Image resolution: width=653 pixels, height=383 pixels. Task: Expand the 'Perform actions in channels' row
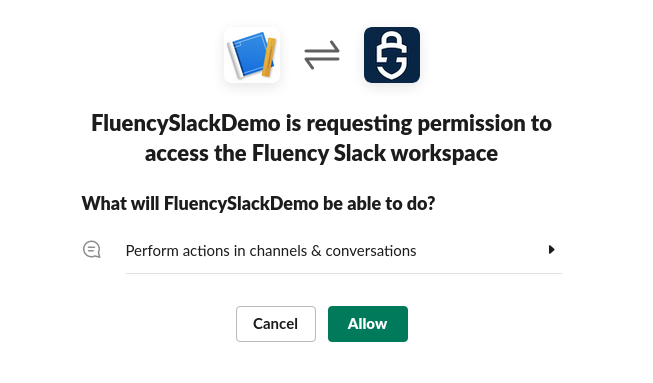click(322, 251)
